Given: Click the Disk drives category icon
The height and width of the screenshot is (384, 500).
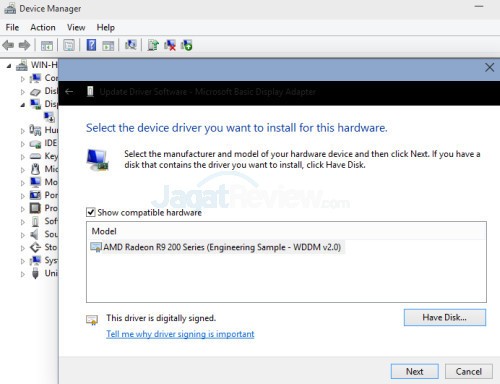Looking at the screenshot, I should click(x=35, y=92).
